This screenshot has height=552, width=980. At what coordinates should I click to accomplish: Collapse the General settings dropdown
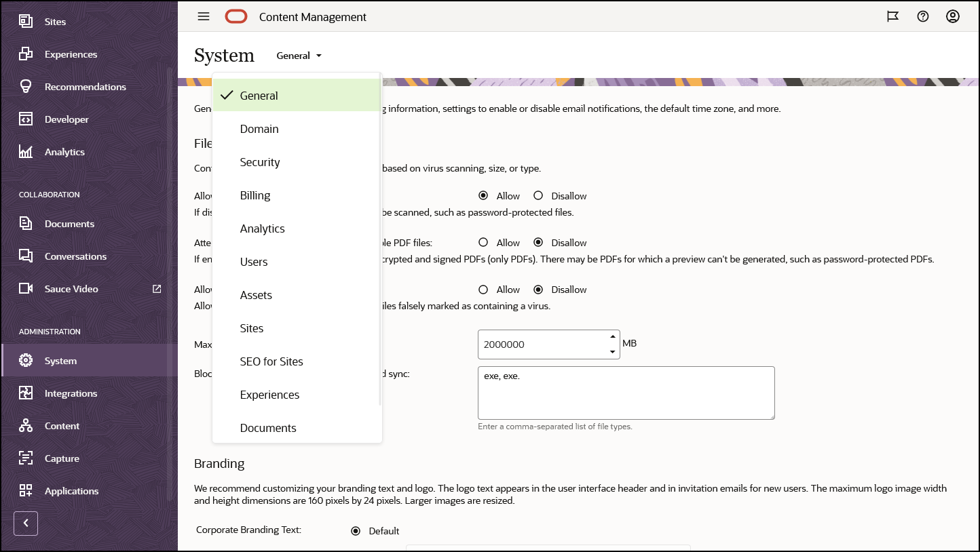pyautogui.click(x=299, y=56)
